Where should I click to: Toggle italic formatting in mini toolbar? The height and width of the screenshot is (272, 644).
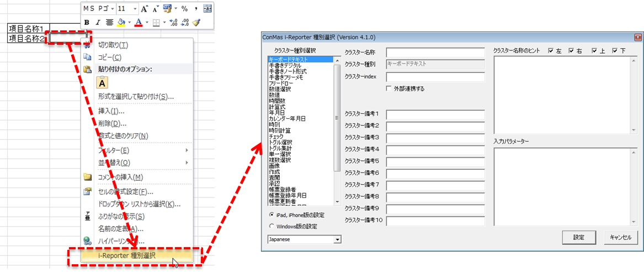click(98, 23)
